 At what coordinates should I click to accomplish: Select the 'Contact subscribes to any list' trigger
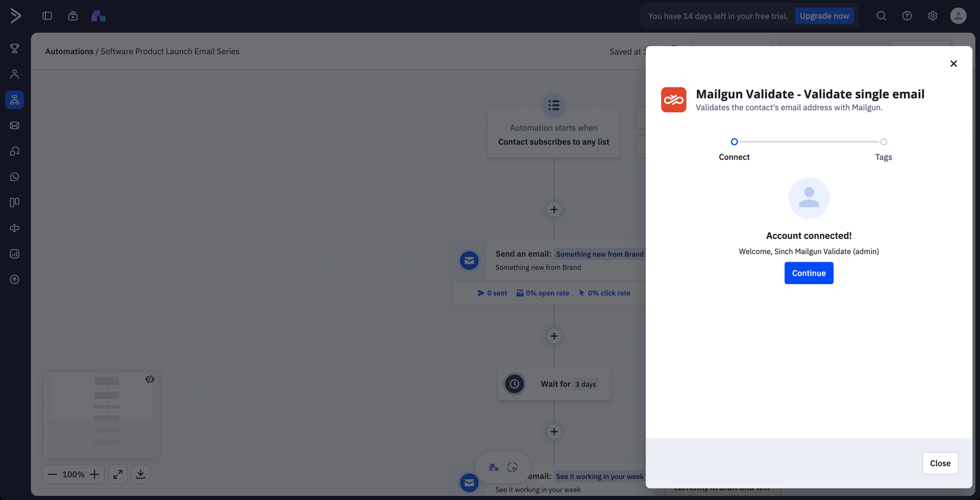(554, 131)
